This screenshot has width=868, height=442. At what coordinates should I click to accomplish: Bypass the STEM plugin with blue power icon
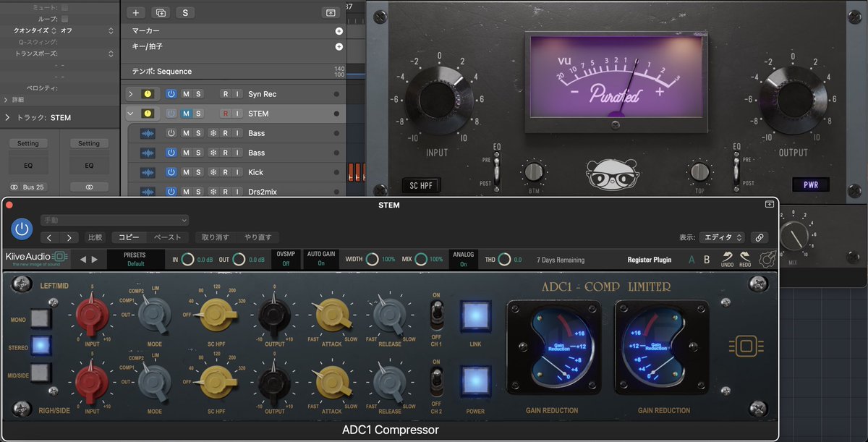(22, 229)
